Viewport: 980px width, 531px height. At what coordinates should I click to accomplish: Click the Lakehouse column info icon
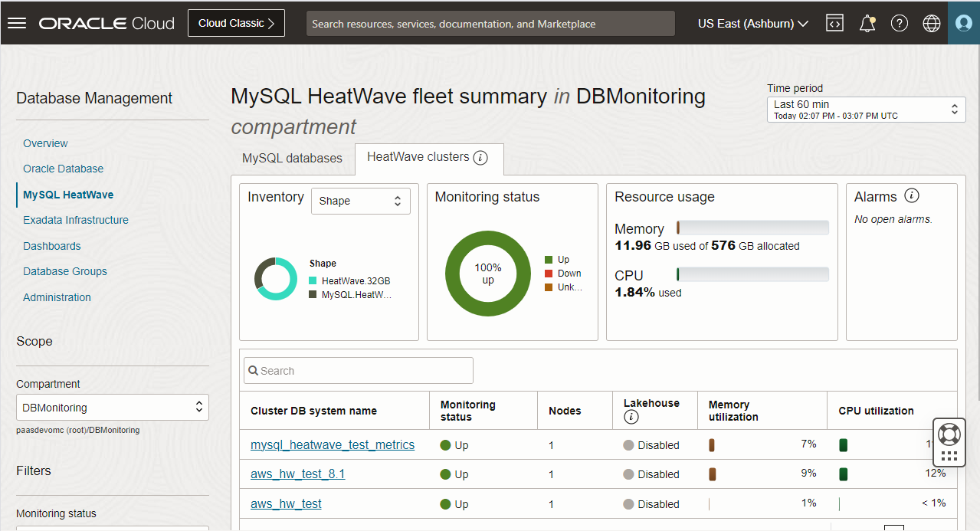(630, 417)
